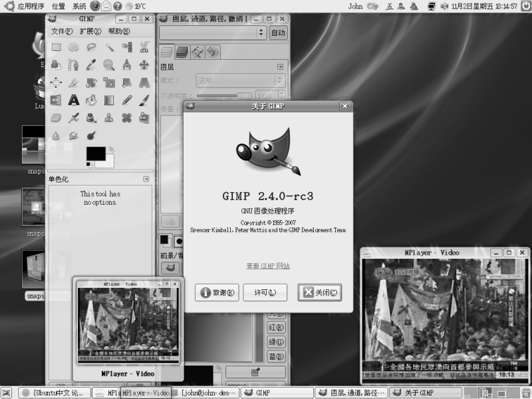This screenshot has height=399, width=532.
Task: Select the Free Select lasso tool
Action: pyautogui.click(x=91, y=47)
